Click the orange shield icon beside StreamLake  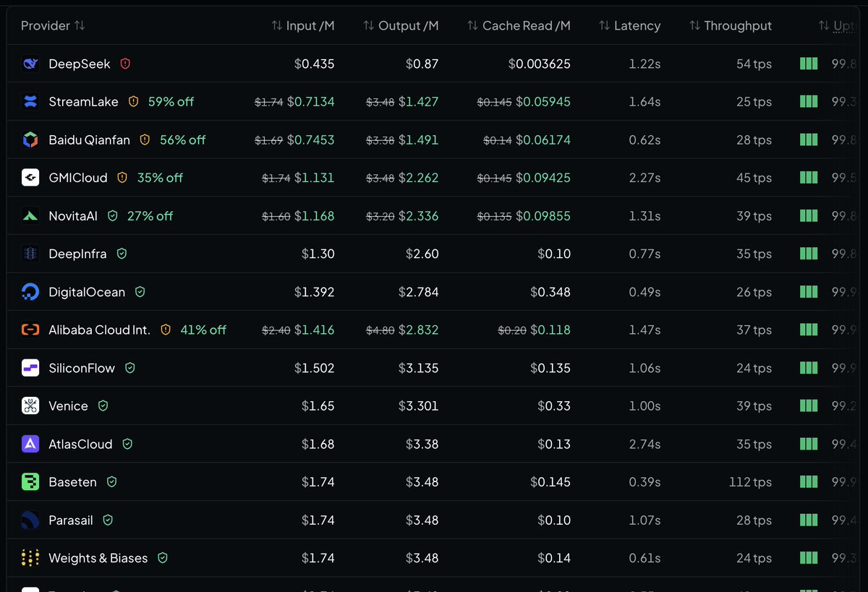[133, 102]
